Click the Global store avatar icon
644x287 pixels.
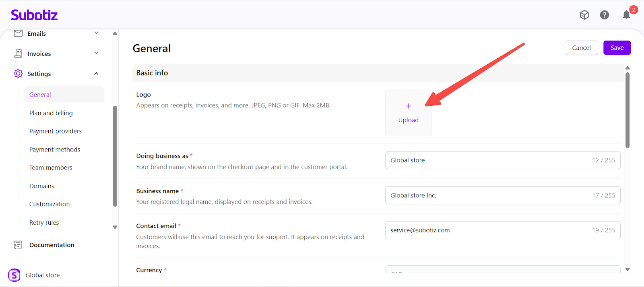point(14,275)
